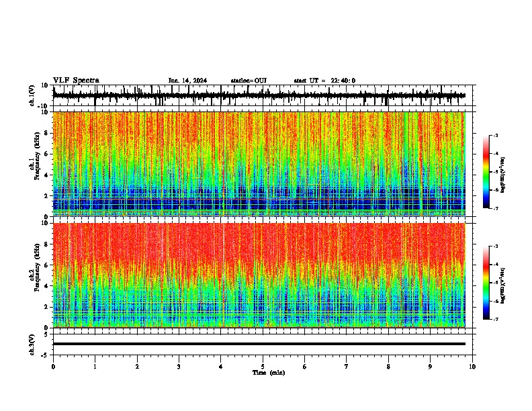Click time axis tick label '2'
This screenshot has height=411, width=532.
(137, 367)
